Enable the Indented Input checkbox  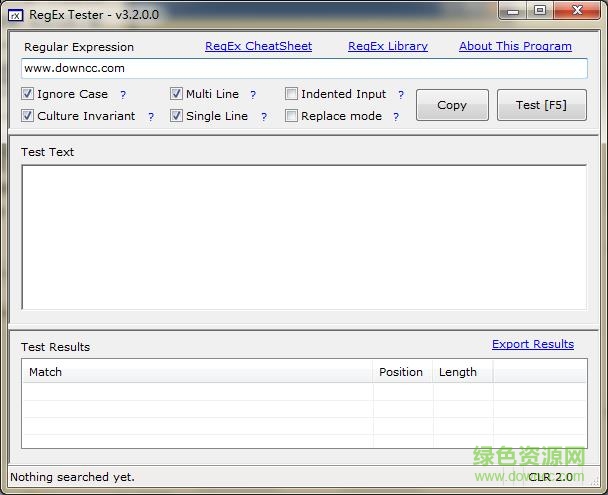(x=292, y=94)
